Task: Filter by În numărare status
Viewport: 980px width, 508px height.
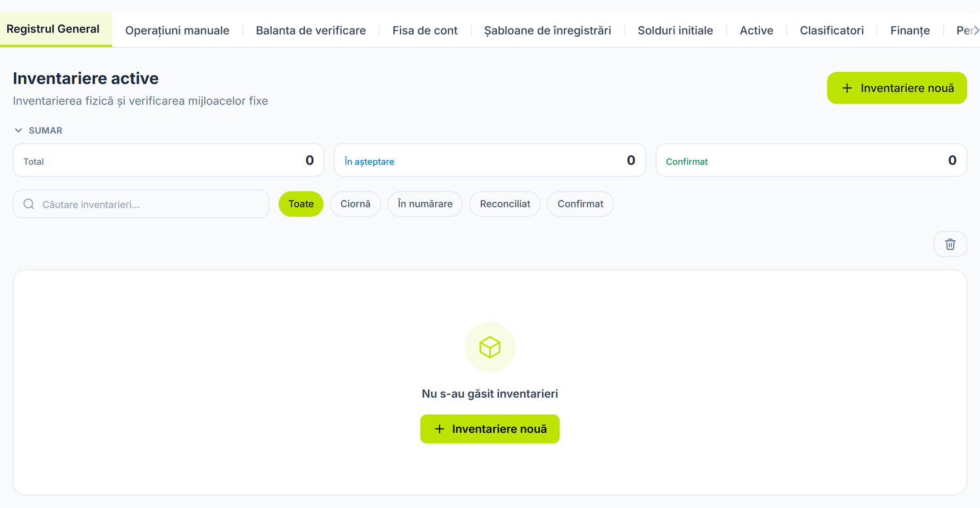Action: tap(425, 204)
